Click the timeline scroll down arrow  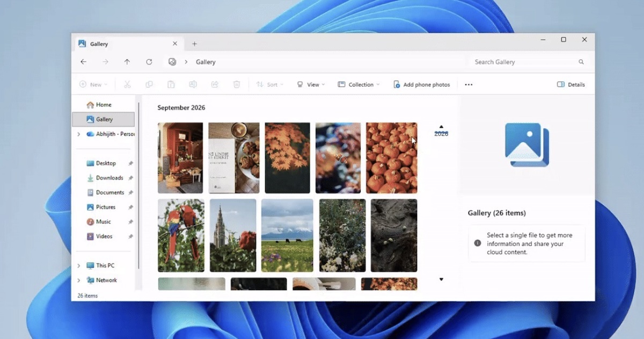441,279
